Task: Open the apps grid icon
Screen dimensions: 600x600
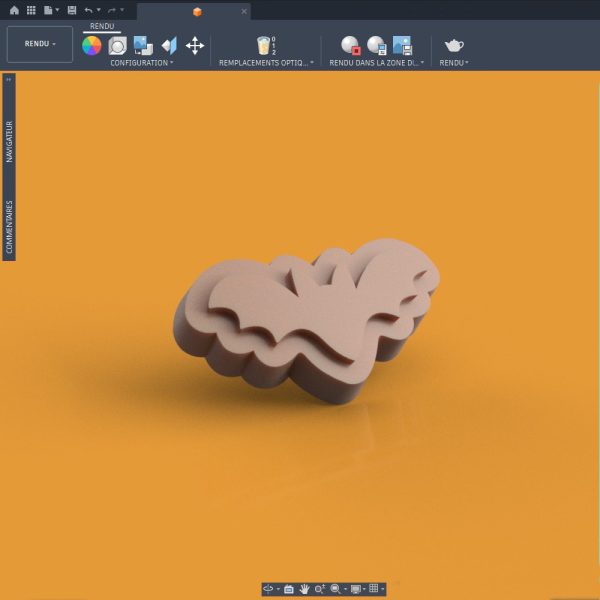Action: point(31,10)
